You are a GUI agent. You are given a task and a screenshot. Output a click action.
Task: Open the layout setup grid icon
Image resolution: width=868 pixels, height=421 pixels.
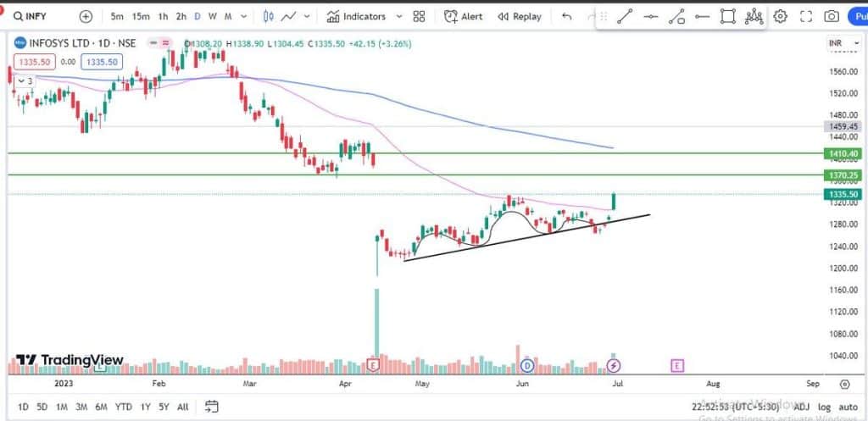coord(419,17)
